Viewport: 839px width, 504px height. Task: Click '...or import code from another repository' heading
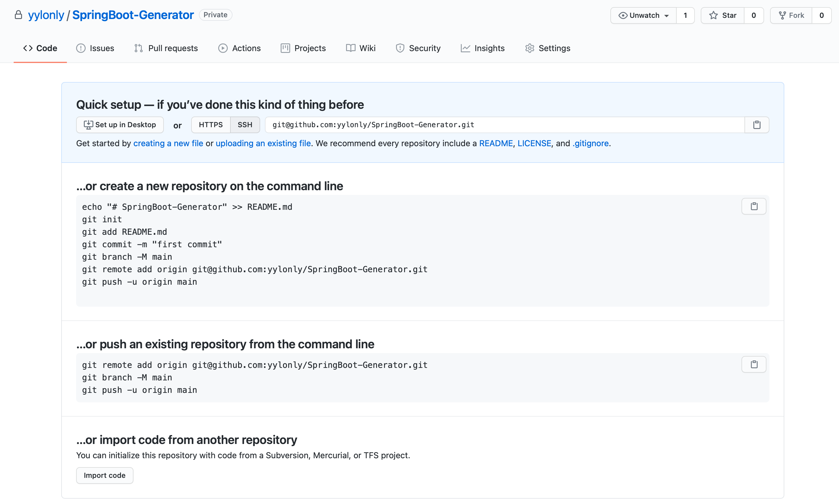click(186, 440)
